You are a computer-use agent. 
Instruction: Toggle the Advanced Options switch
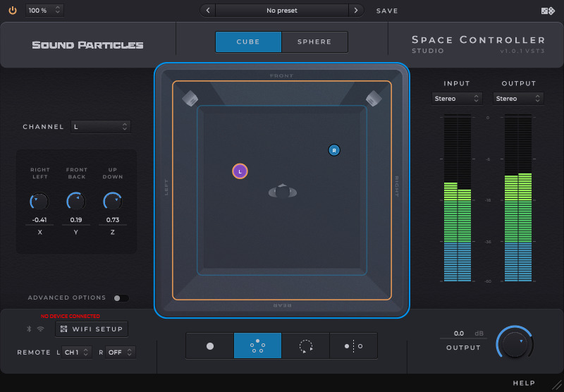coord(121,298)
